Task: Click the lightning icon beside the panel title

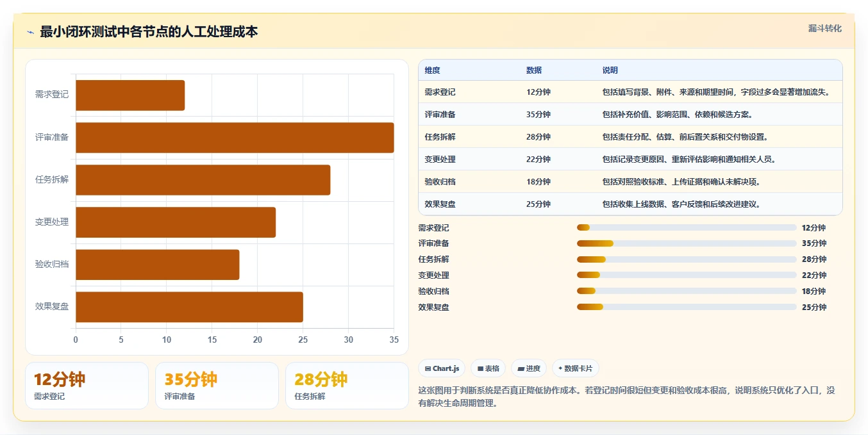Action: click(30, 32)
